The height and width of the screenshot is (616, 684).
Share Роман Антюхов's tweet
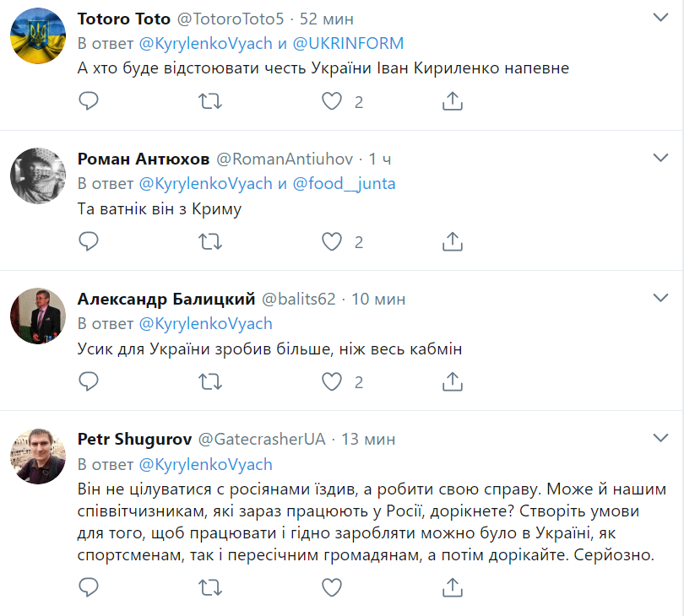pos(453,242)
